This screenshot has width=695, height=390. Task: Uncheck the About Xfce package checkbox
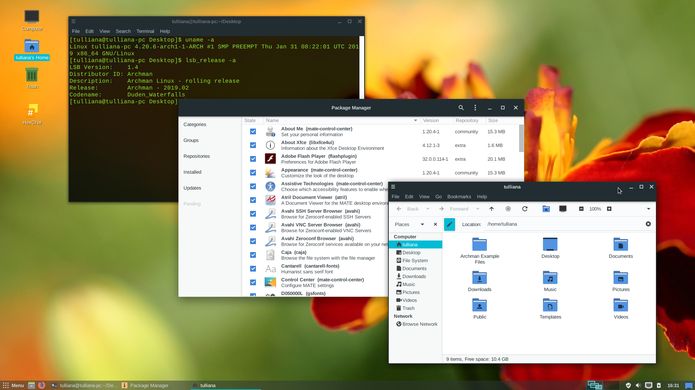point(253,145)
